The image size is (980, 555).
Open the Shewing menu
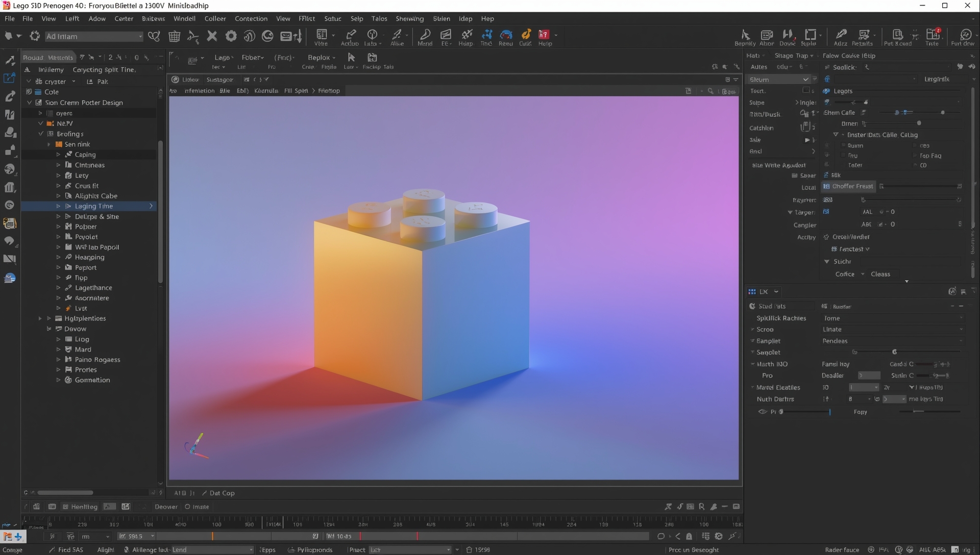click(x=409, y=18)
